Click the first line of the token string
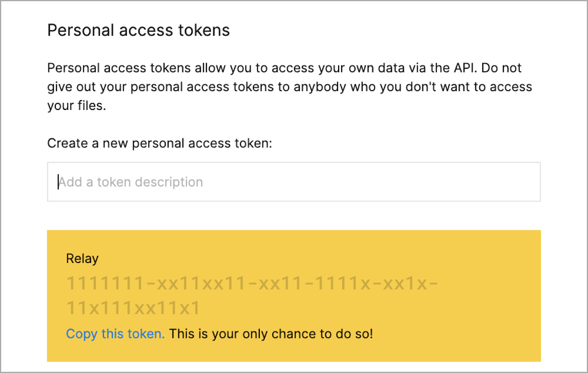588x373 pixels. click(x=252, y=283)
